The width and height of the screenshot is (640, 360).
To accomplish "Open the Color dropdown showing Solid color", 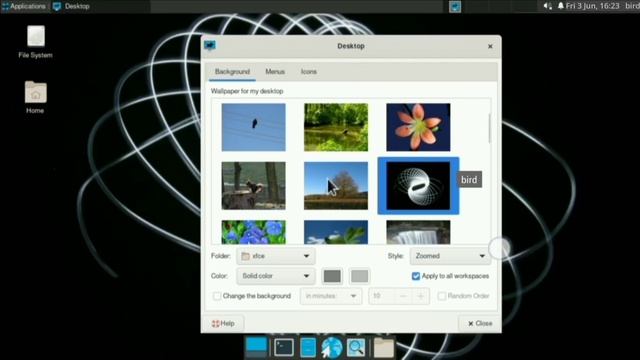I will tap(276, 276).
